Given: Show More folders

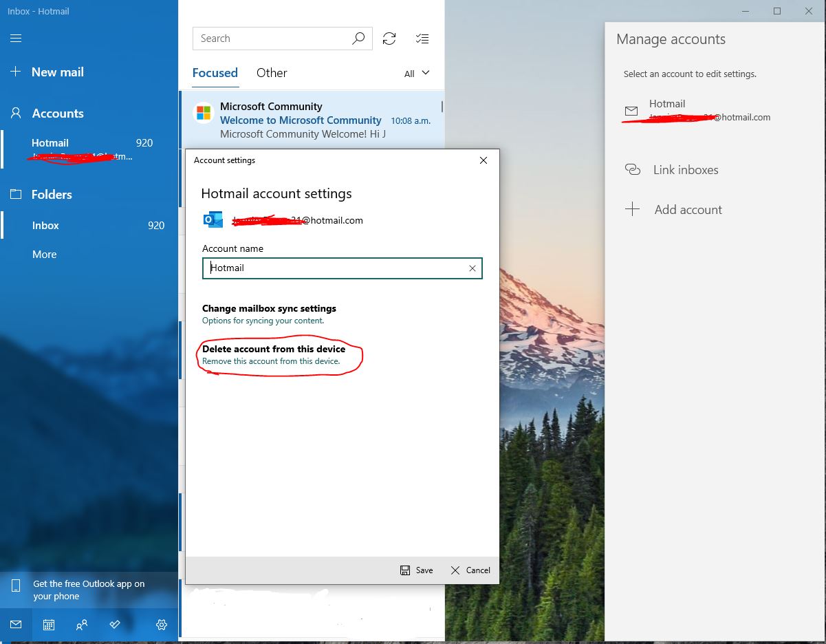Looking at the screenshot, I should [x=45, y=255].
